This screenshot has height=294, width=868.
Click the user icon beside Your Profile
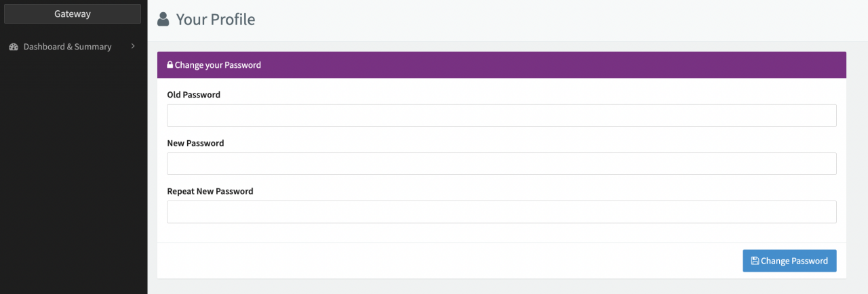pyautogui.click(x=163, y=20)
